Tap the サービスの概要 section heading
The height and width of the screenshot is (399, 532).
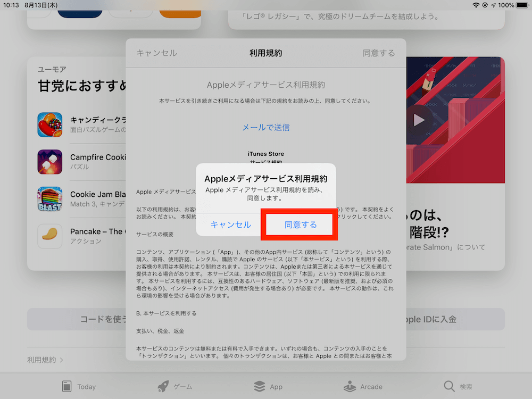[x=155, y=235]
